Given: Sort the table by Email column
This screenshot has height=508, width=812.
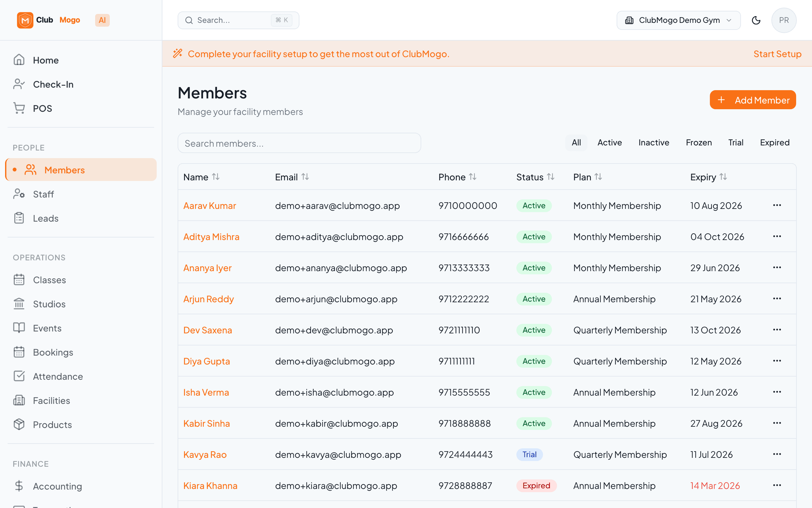Looking at the screenshot, I should [x=292, y=177].
